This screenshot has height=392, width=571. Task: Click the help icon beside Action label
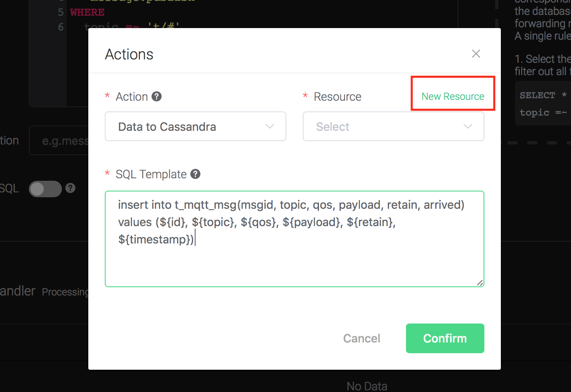pos(157,97)
